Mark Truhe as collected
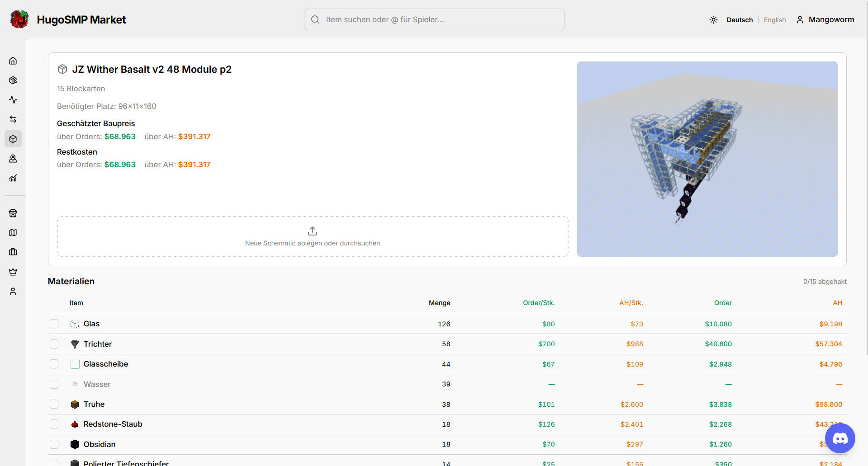This screenshot has height=466, width=868. pos(54,404)
